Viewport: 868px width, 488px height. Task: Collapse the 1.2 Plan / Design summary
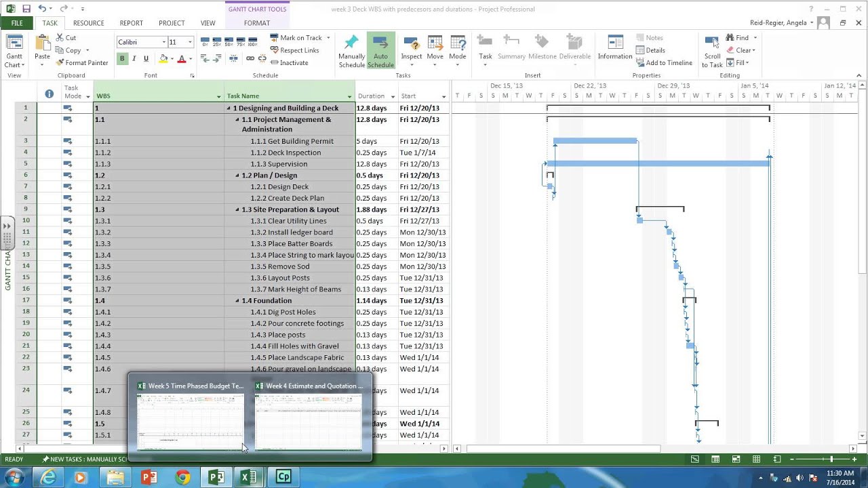click(x=237, y=176)
